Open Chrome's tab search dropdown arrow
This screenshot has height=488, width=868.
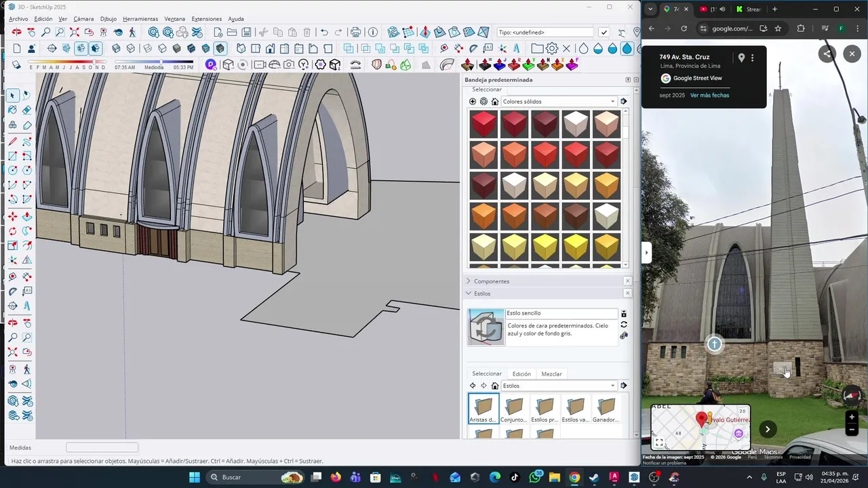(651, 9)
